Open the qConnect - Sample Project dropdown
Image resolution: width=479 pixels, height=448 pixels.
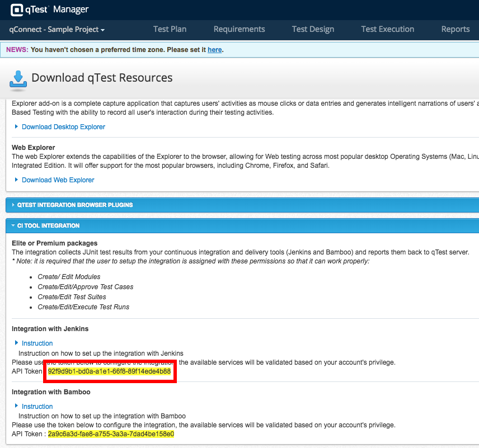(57, 30)
